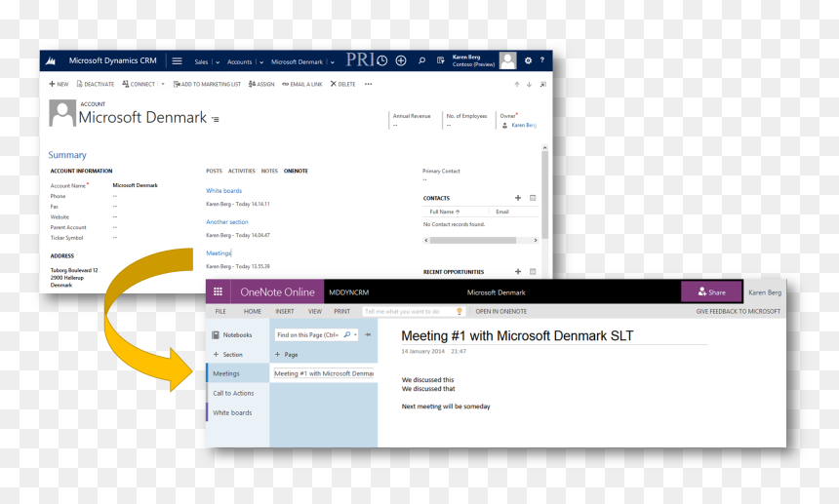Expand the Sales area dropdown chevron
The height and width of the screenshot is (504, 839).
click(218, 62)
